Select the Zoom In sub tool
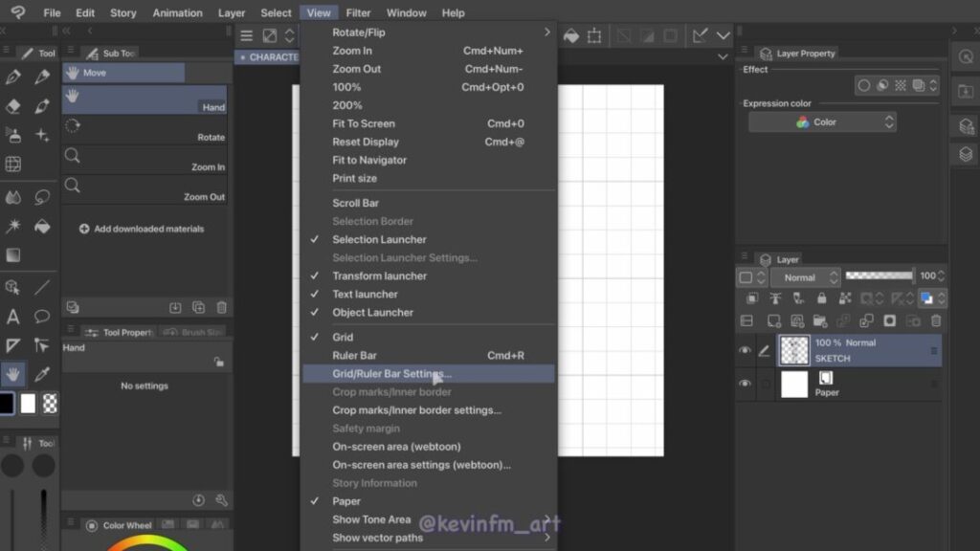980x551 pixels. coord(145,159)
